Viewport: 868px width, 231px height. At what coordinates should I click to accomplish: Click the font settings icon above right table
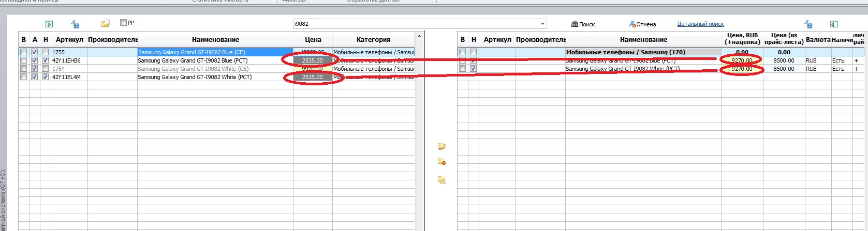[x=808, y=24]
